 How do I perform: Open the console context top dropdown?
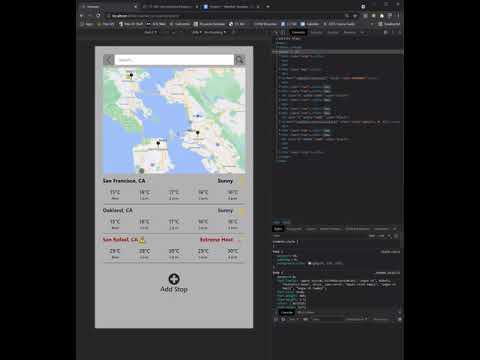(x=295, y=319)
